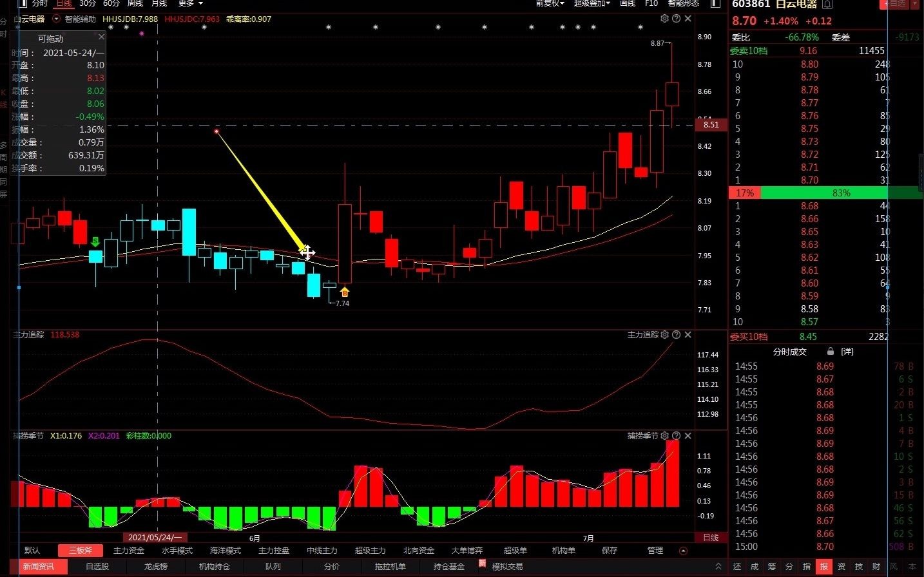Click the 财 finance button in bottom bar
The height and width of the screenshot is (577, 924).
point(876,567)
